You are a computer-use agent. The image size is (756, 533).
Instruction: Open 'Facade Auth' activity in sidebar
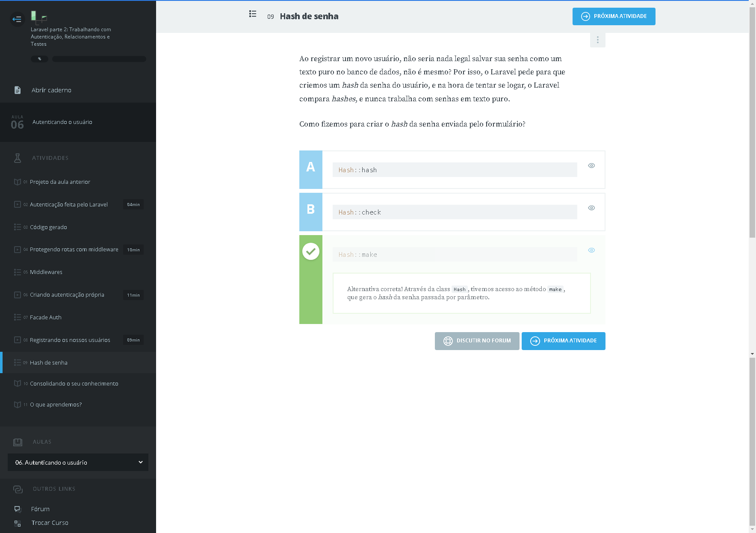46,318
